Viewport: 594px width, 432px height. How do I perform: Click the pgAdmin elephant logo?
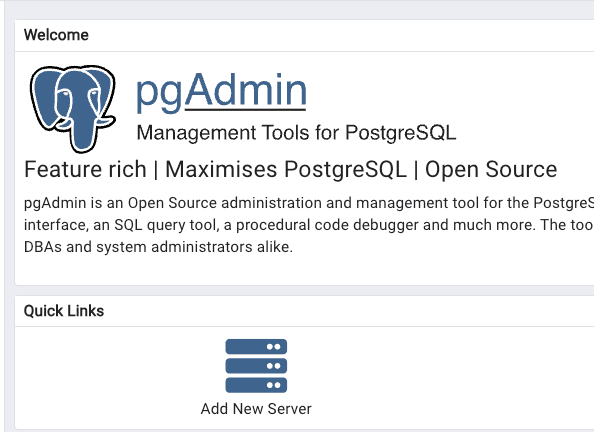pyautogui.click(x=73, y=109)
